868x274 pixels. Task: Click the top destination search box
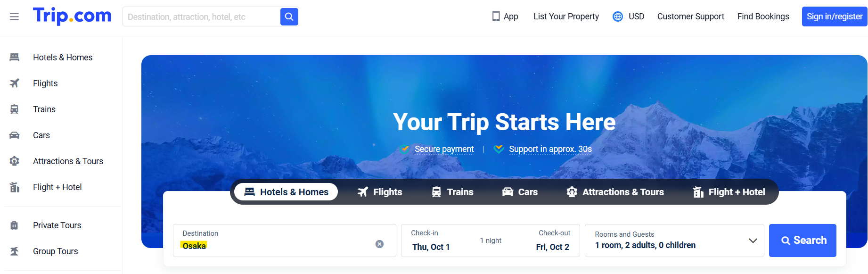click(202, 17)
